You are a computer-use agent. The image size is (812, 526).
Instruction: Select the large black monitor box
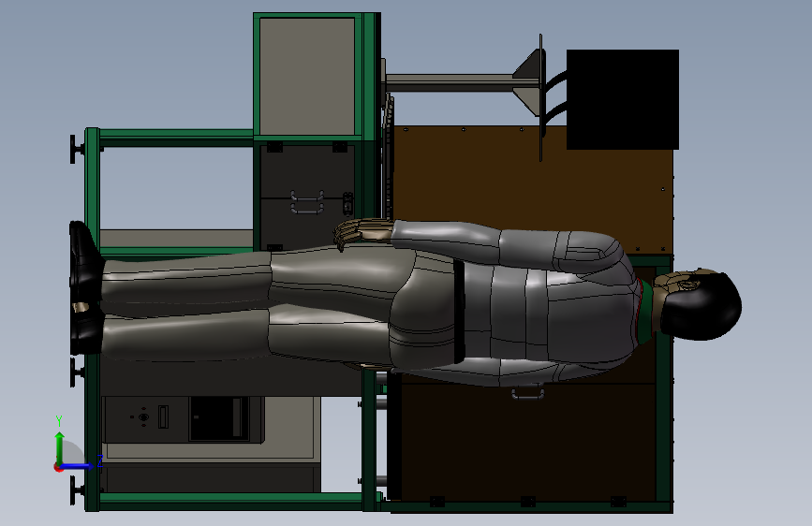623,99
